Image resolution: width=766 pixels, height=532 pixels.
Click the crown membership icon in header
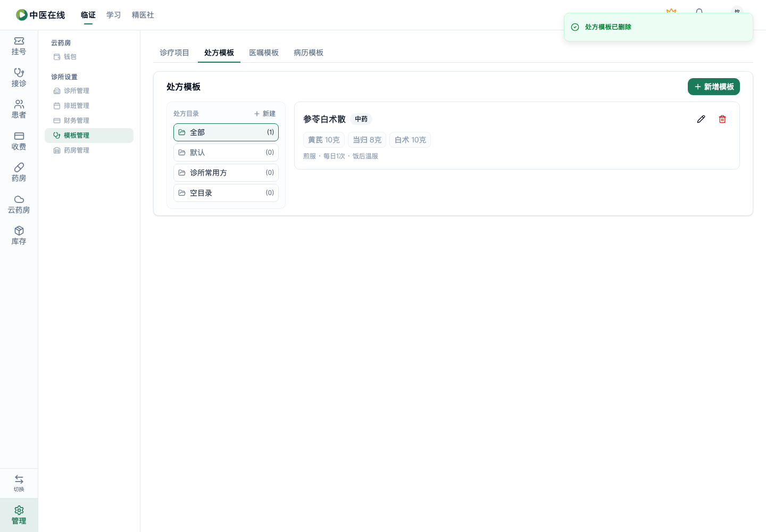pyautogui.click(x=671, y=10)
